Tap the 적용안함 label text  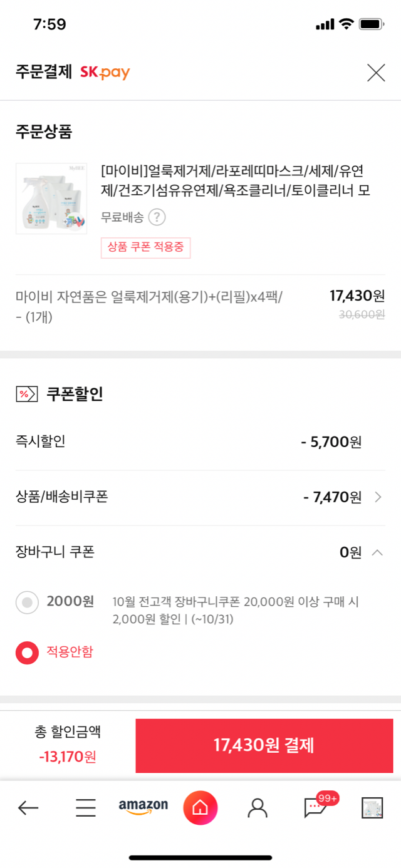pos(70,652)
